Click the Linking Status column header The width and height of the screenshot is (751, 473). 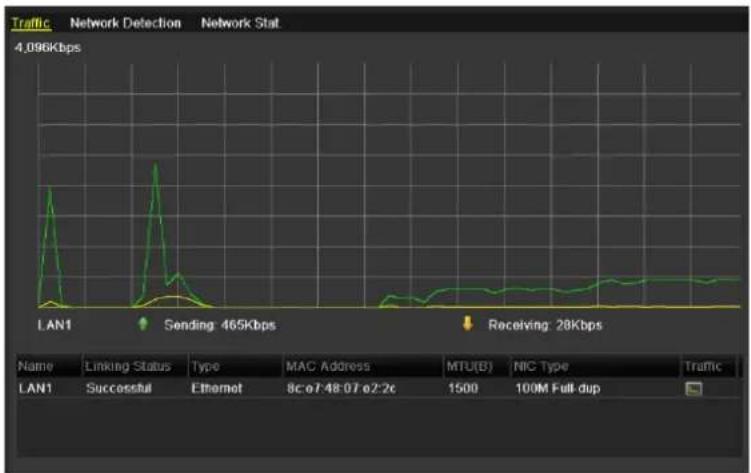(135, 366)
